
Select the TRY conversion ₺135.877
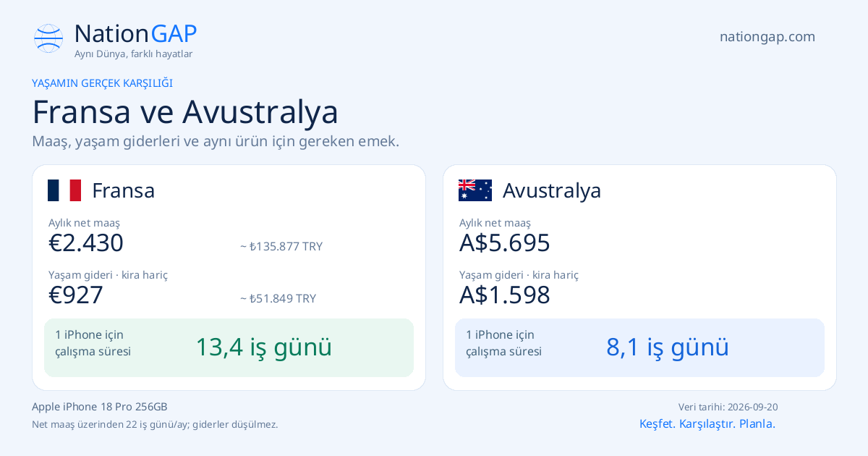pos(281,246)
